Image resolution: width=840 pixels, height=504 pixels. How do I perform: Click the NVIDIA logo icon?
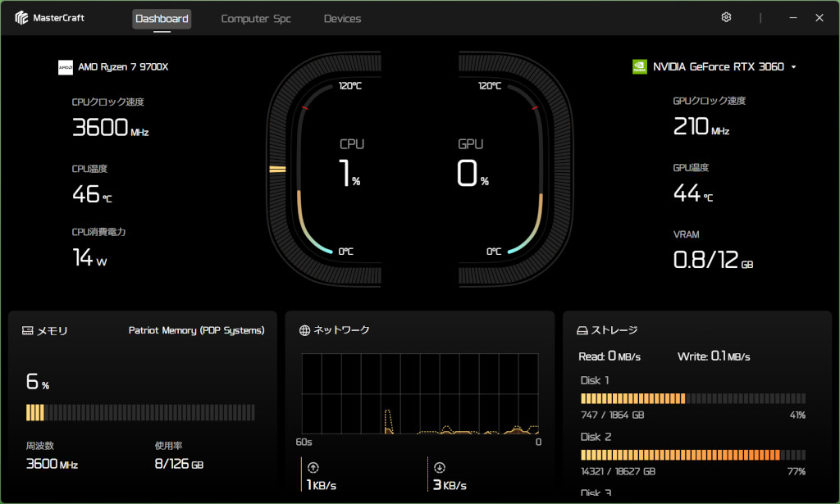point(640,67)
